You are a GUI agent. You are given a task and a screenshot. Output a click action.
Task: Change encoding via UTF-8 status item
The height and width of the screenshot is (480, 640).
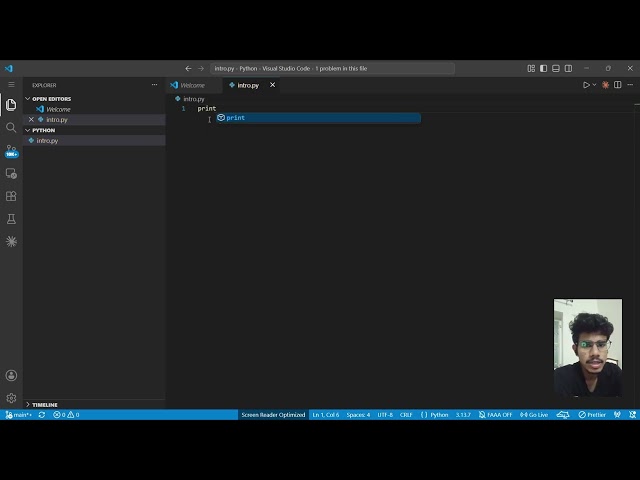tap(385, 415)
